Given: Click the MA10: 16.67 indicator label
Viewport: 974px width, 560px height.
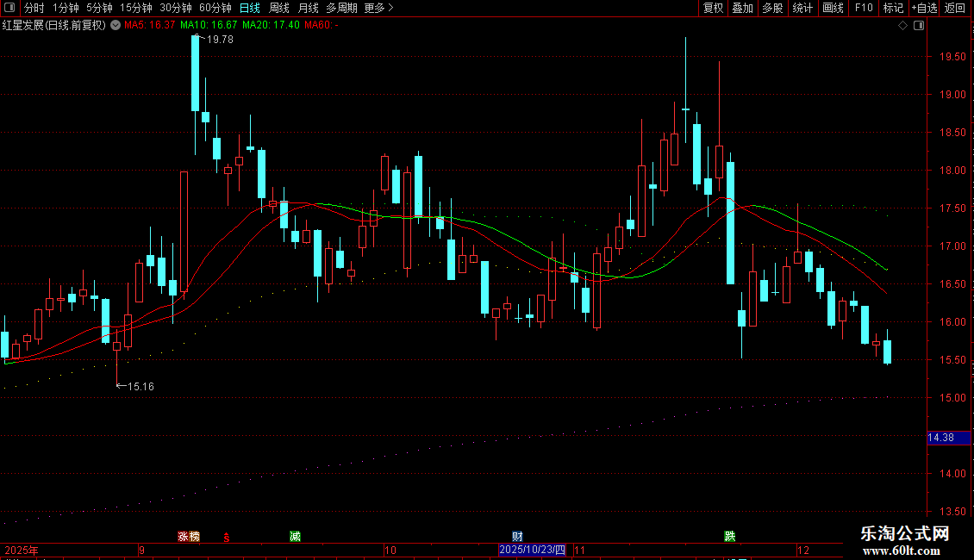Looking at the screenshot, I should [x=209, y=25].
